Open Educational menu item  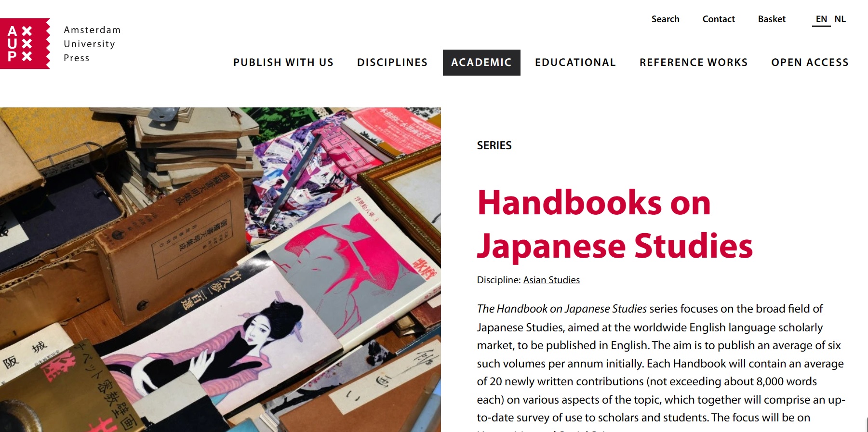pyautogui.click(x=575, y=63)
